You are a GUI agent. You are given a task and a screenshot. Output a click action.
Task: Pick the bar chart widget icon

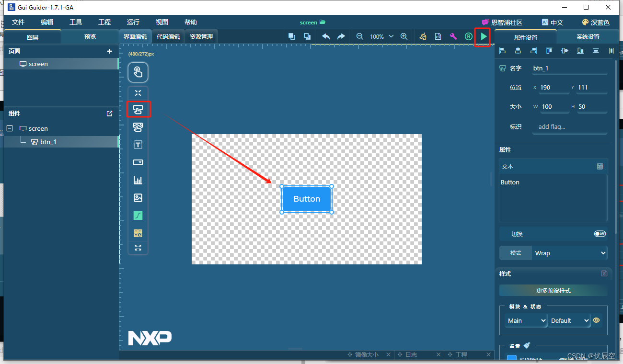pyautogui.click(x=138, y=180)
